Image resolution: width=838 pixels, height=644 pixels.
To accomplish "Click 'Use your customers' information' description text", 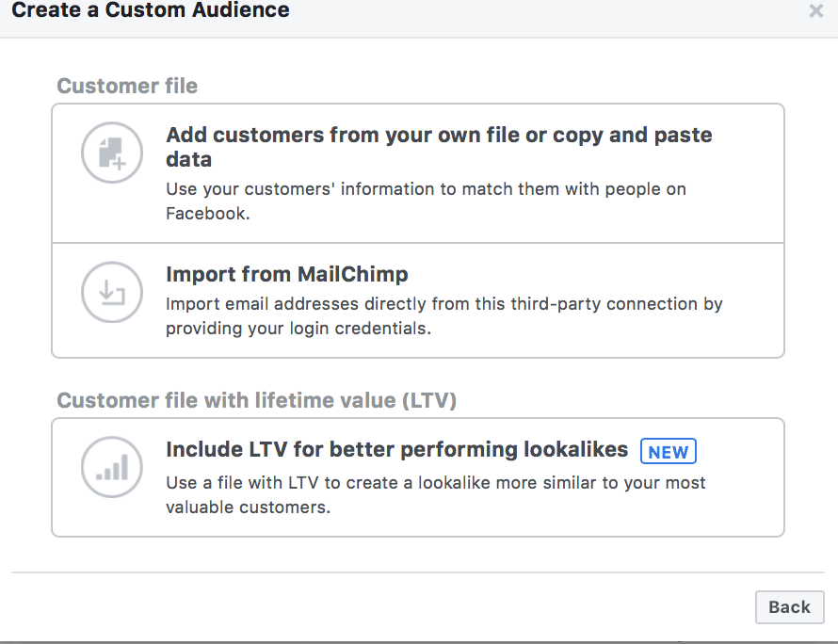I will pyautogui.click(x=426, y=201).
